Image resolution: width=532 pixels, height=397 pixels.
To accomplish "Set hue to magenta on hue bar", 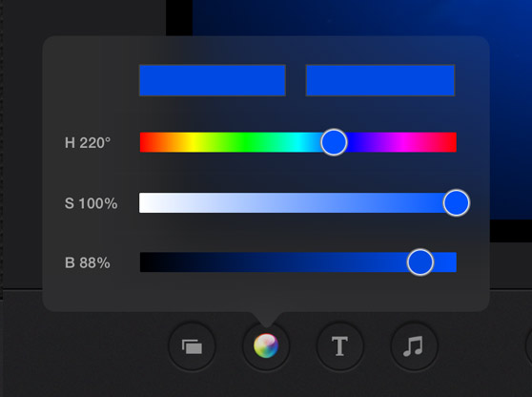I will pos(403,142).
